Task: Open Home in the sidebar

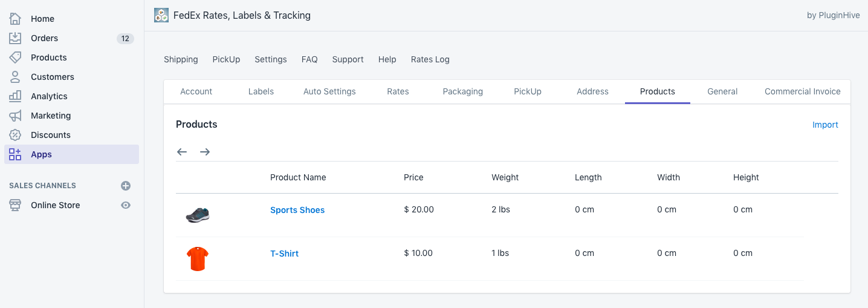Action: tap(43, 19)
